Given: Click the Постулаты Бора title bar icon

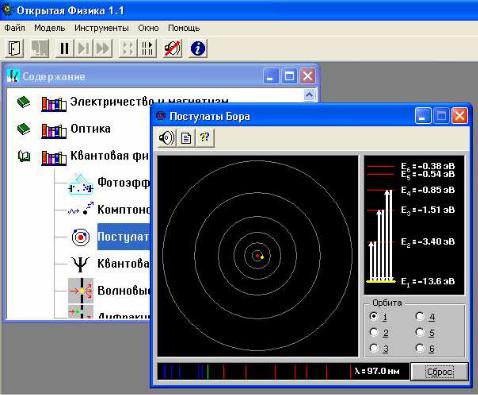Looking at the screenshot, I should 161,116.
